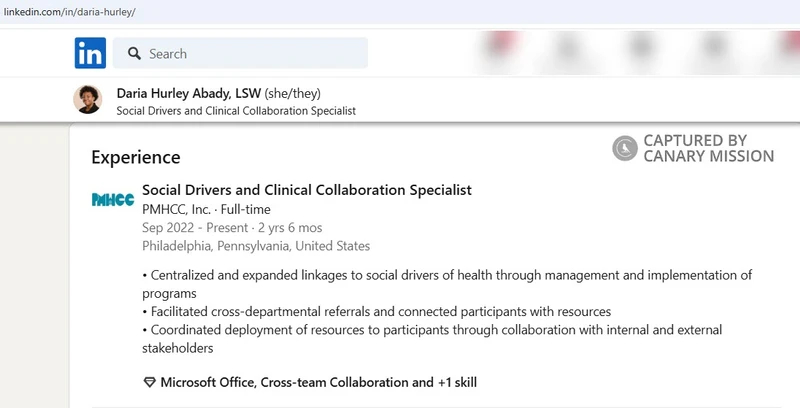This screenshot has height=408, width=800.
Task: Click the diamond skills icon
Action: click(149, 382)
